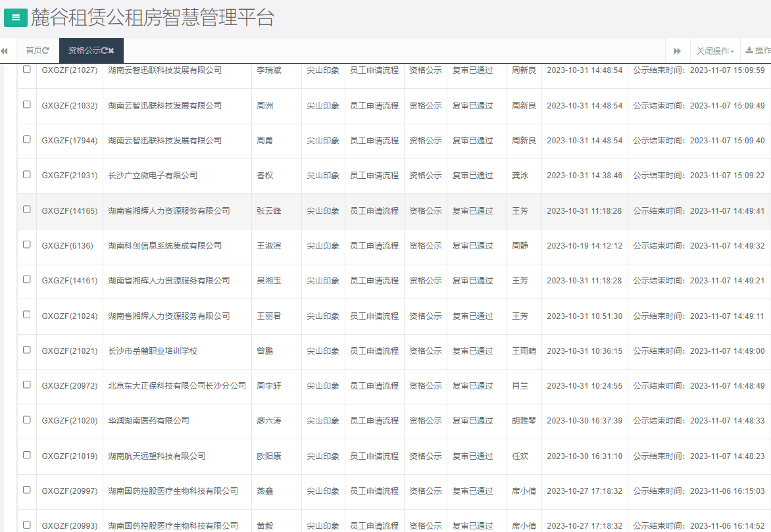This screenshot has width=771, height=532.
Task: Click company 北京东大正保科技有限公司长沙分公司
Action: tap(177, 386)
